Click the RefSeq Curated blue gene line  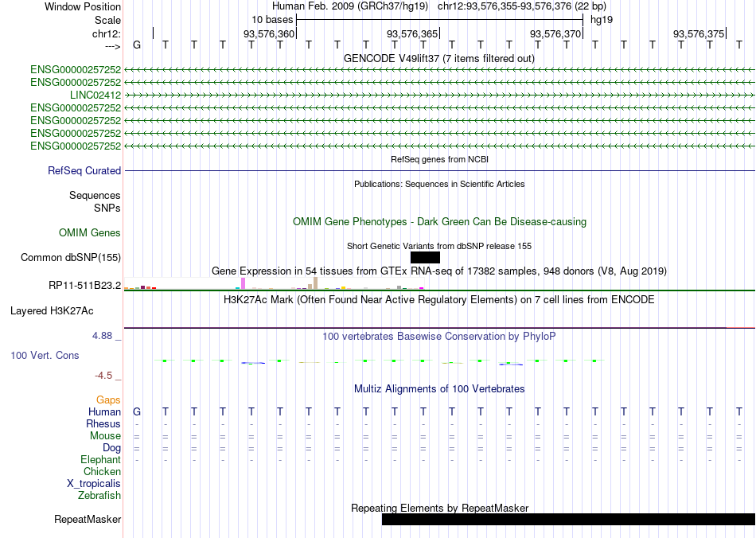440,170
